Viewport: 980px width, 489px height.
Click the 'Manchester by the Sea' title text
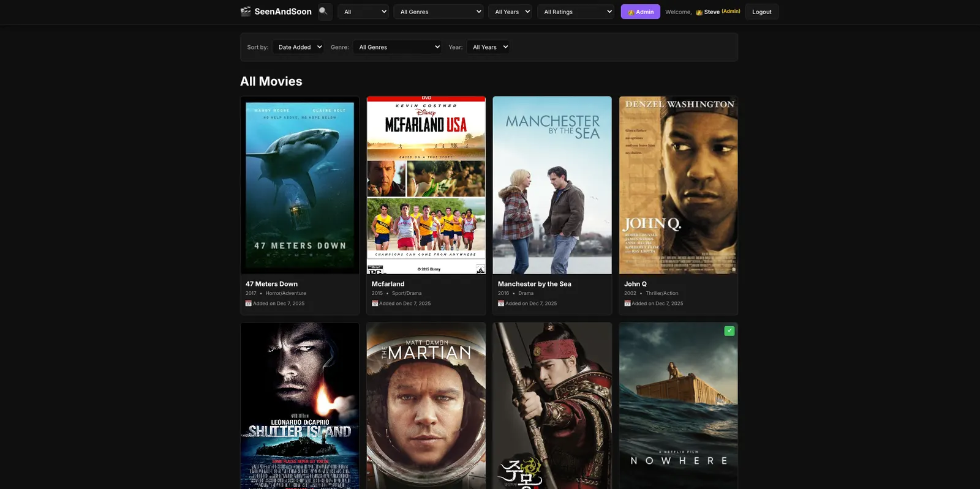[534, 284]
